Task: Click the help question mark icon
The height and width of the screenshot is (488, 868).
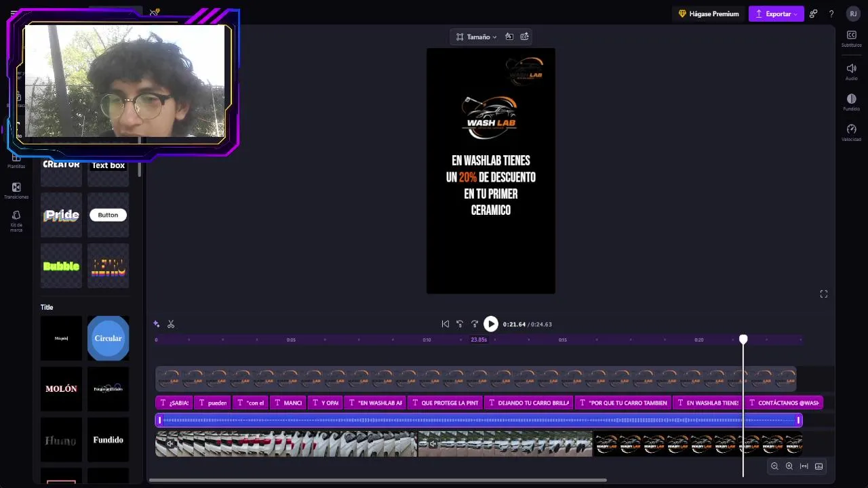Action: tap(831, 14)
